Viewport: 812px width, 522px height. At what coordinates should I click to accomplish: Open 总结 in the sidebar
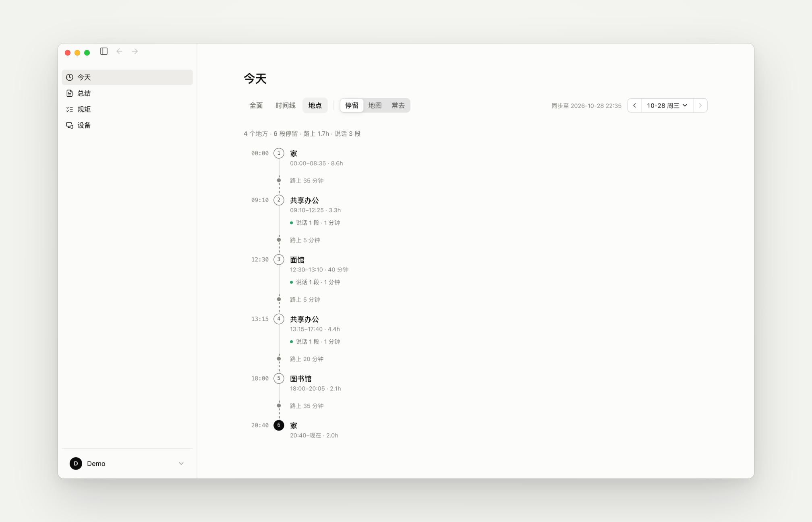127,93
